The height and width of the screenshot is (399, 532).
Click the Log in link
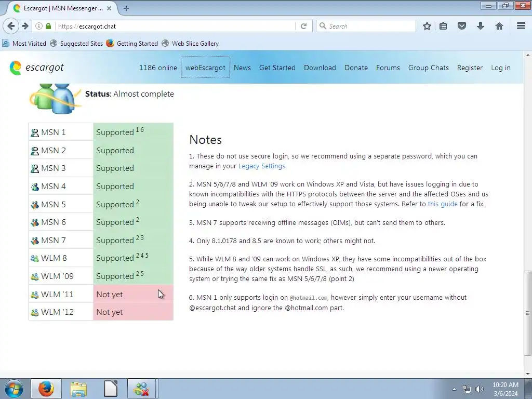point(500,68)
